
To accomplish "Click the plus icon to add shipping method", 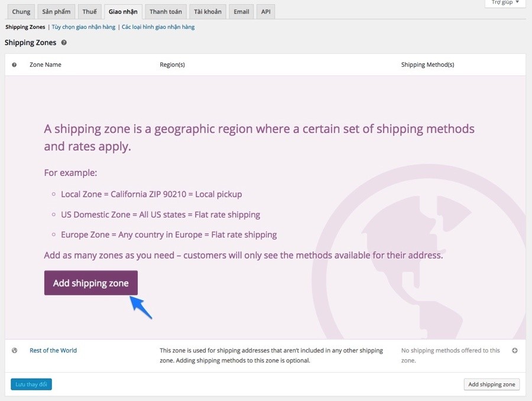I will (x=515, y=350).
